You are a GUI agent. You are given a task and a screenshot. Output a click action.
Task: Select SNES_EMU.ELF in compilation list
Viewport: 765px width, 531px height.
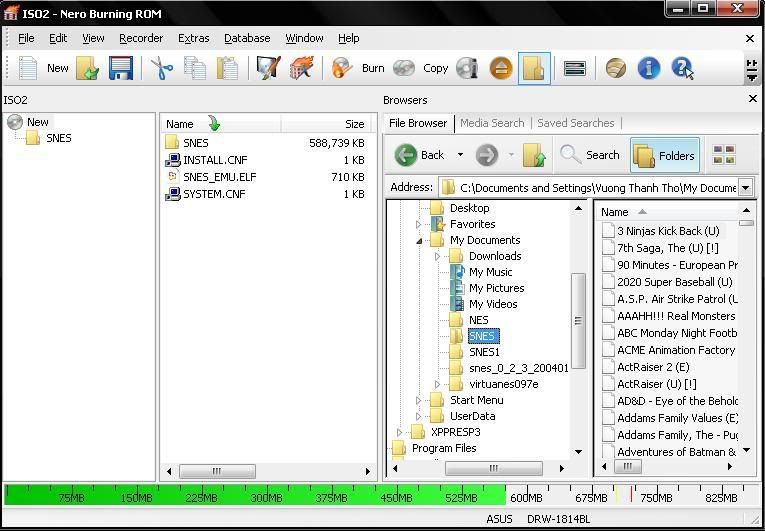click(219, 177)
